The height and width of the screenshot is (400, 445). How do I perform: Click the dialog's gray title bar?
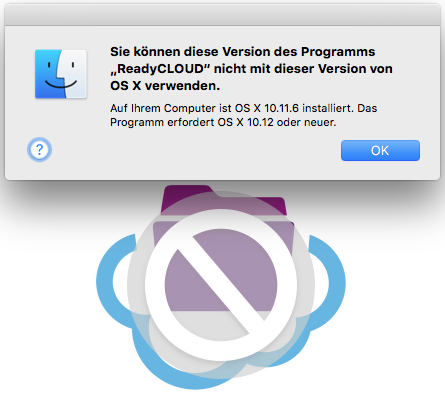tap(222, 15)
